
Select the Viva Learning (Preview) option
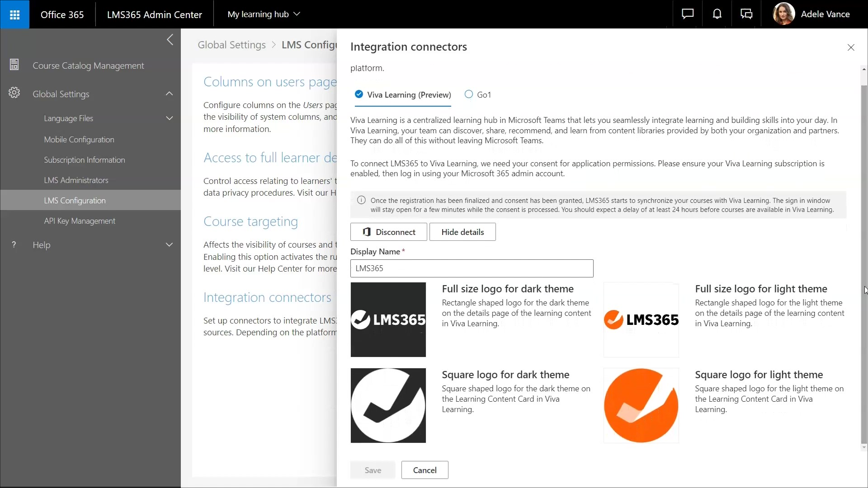[x=403, y=94]
